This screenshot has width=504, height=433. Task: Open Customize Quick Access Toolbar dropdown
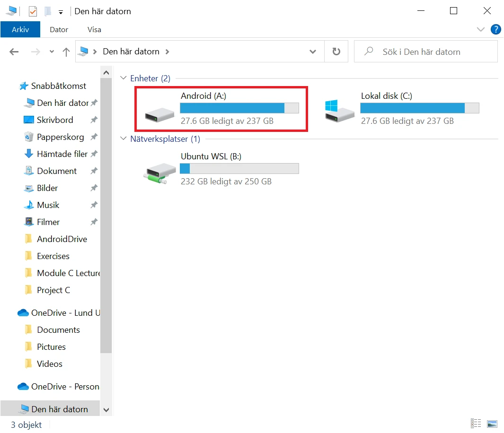(x=61, y=12)
